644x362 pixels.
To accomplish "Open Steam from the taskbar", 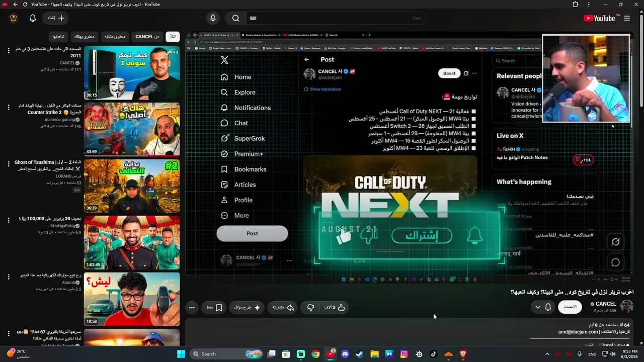I will pos(360,354).
